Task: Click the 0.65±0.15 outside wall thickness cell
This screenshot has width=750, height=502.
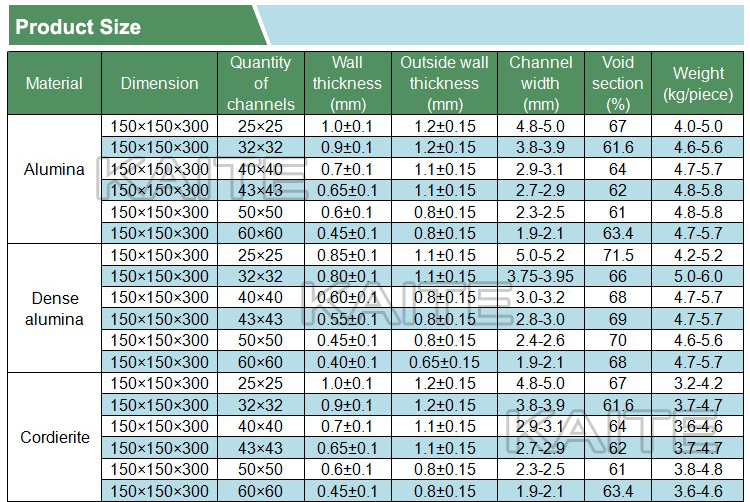Action: click(444, 362)
